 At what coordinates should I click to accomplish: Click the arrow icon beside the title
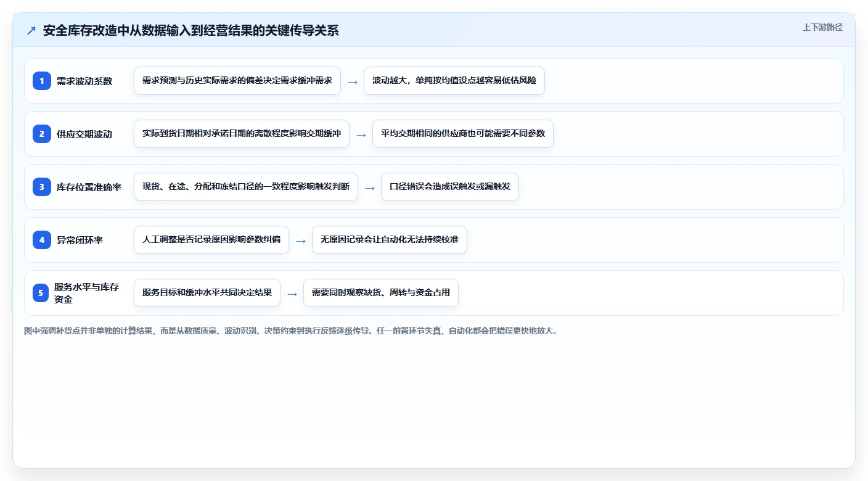point(31,31)
